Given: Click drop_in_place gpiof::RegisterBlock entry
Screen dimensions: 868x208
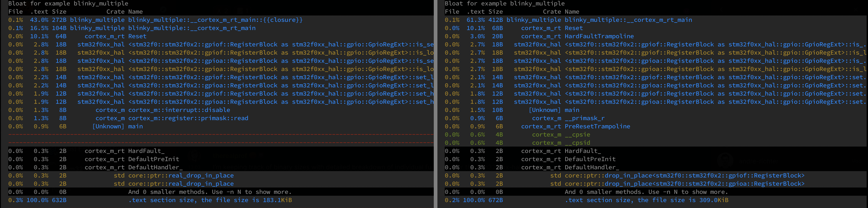Looking at the screenshot, I should [684, 175].
